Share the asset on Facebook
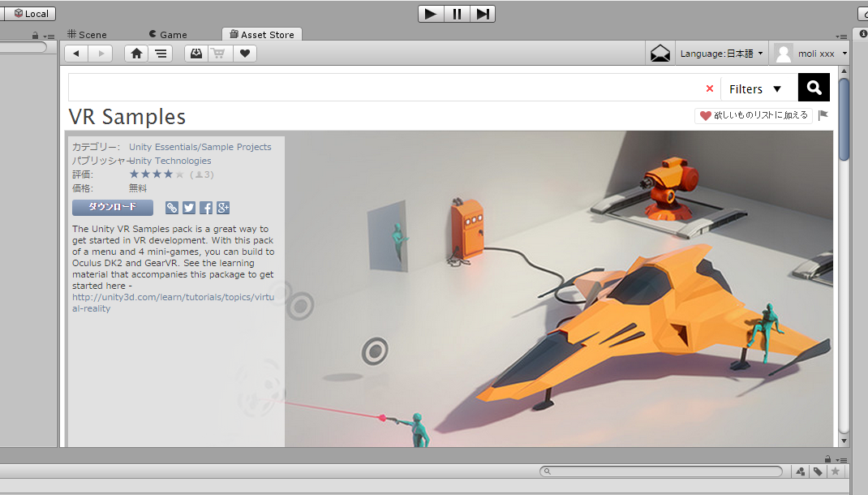 pos(205,207)
